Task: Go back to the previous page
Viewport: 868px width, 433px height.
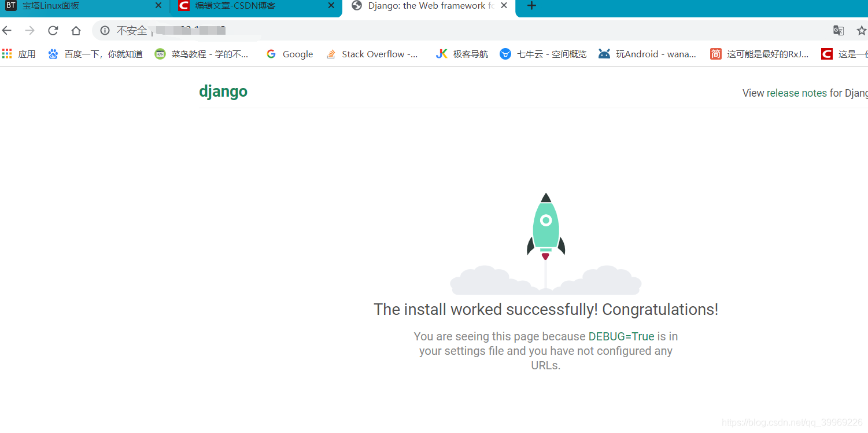Action: [7, 31]
